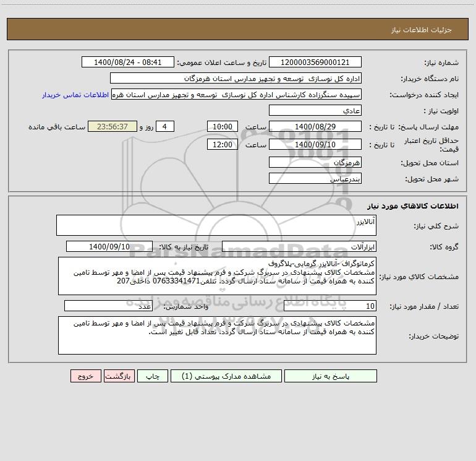Click the label حداقل تاریخ اعتبار قیمت
This screenshot has height=461, width=476.
pos(431,145)
